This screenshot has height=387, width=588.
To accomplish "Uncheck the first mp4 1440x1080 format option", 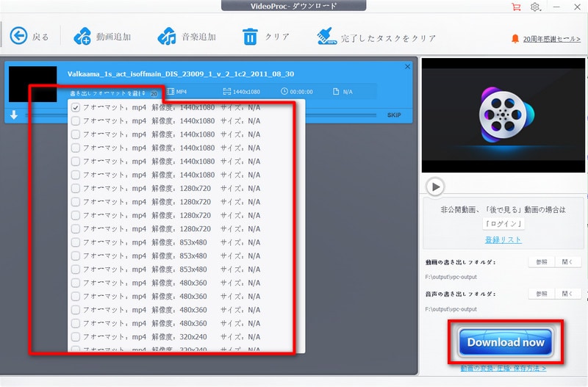I will click(76, 108).
